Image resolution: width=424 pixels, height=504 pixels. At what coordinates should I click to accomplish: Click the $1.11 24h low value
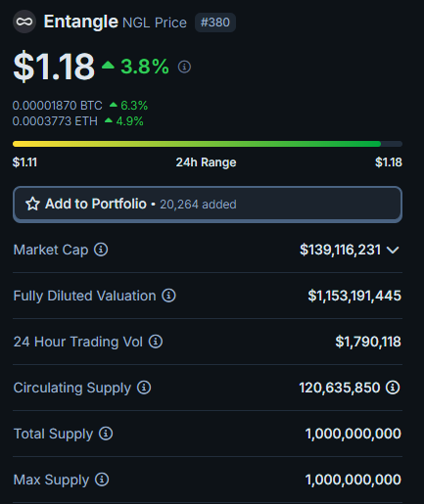[24, 162]
